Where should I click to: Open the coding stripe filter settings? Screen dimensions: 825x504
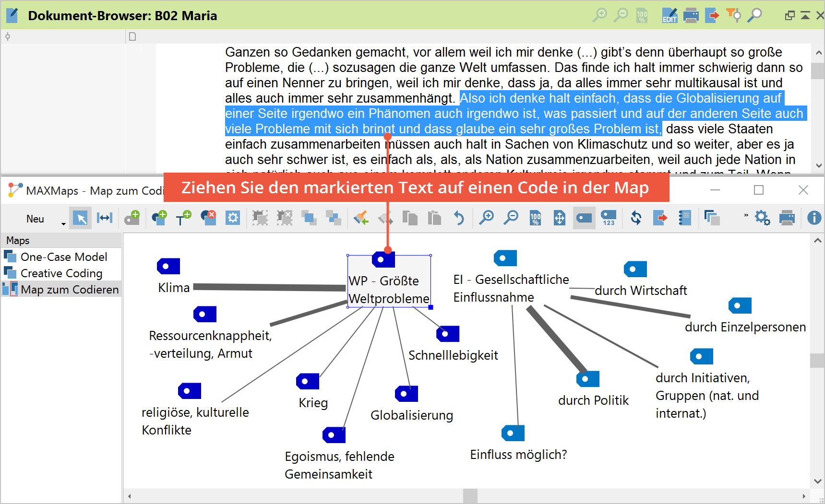click(x=733, y=15)
